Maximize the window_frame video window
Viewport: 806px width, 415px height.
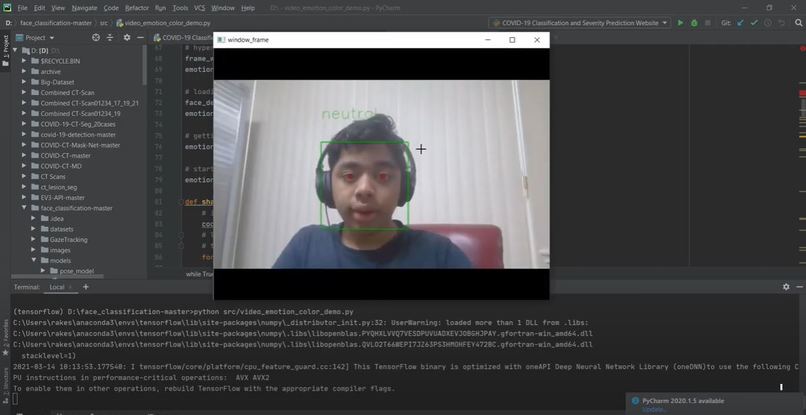(512, 40)
